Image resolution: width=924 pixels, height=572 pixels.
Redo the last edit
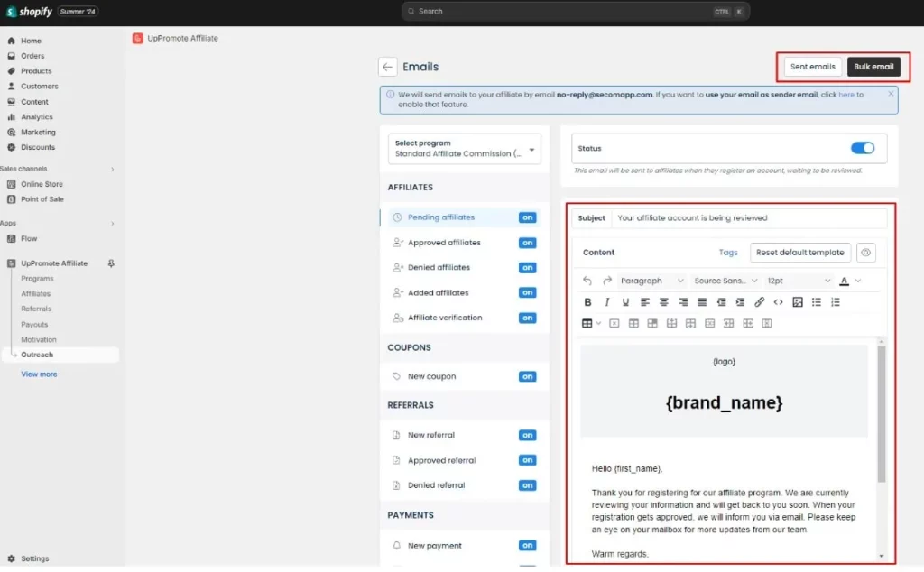[606, 281]
